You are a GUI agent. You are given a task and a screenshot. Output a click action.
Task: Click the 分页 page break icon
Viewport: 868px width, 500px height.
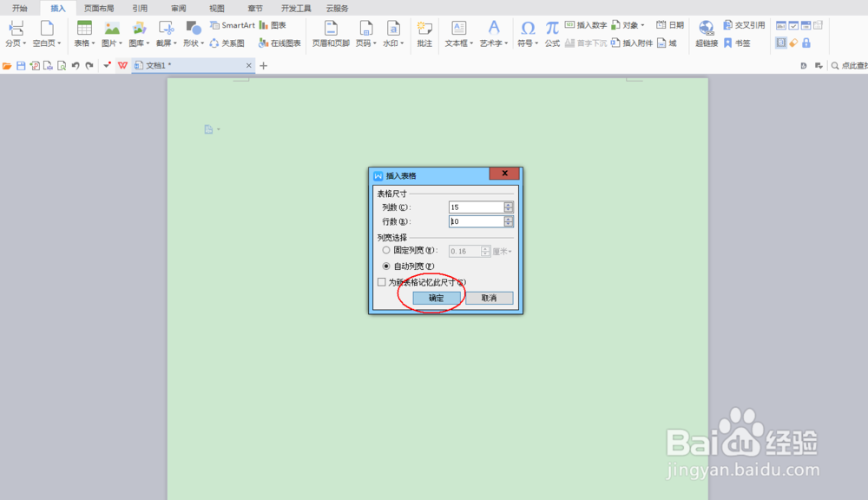click(x=16, y=29)
